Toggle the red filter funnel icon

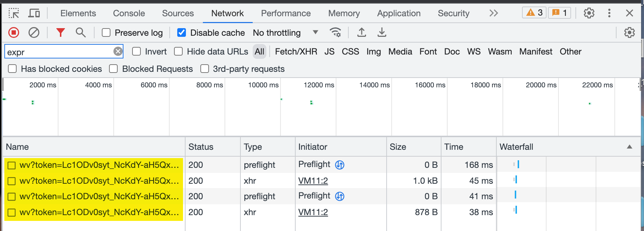(x=60, y=33)
